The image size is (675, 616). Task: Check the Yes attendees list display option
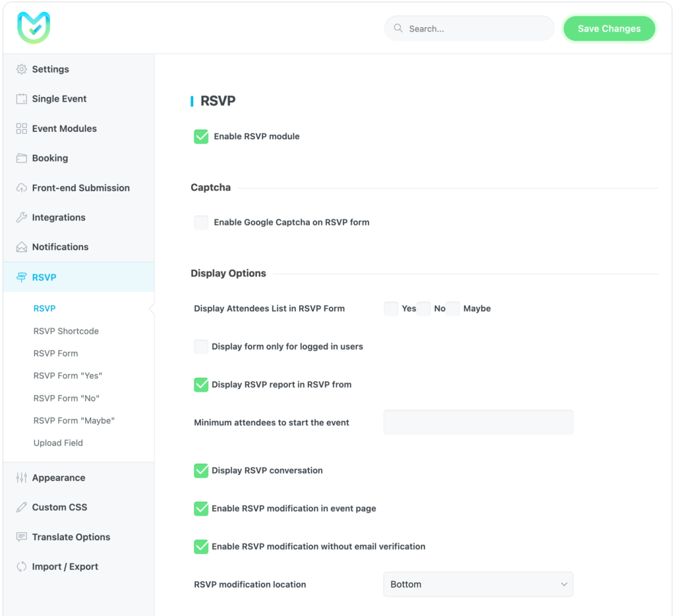click(x=390, y=308)
